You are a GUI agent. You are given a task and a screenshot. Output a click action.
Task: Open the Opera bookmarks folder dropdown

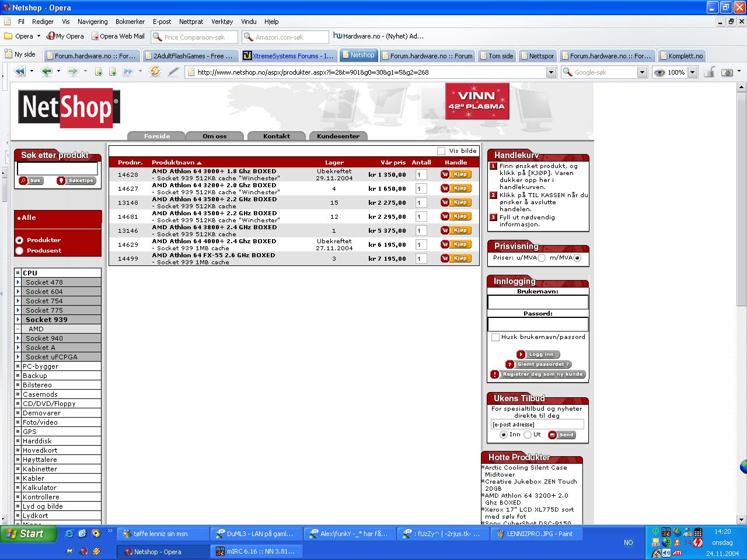(x=39, y=36)
